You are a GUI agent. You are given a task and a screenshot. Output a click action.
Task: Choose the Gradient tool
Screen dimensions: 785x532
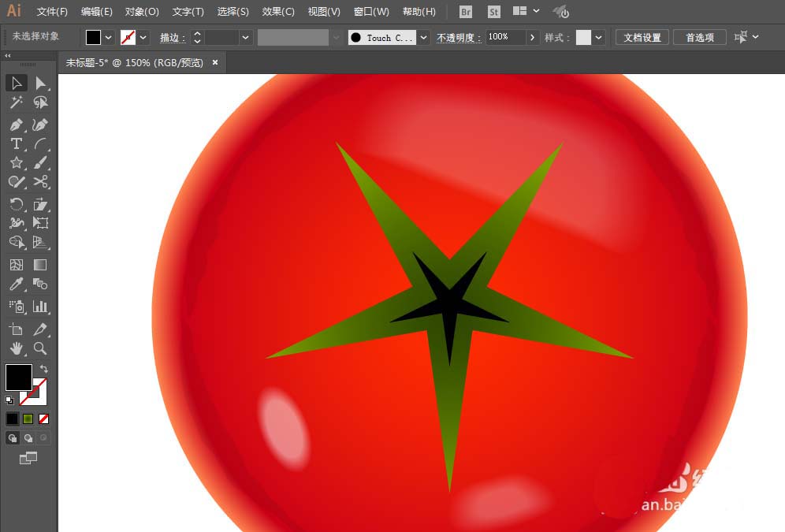(40, 265)
